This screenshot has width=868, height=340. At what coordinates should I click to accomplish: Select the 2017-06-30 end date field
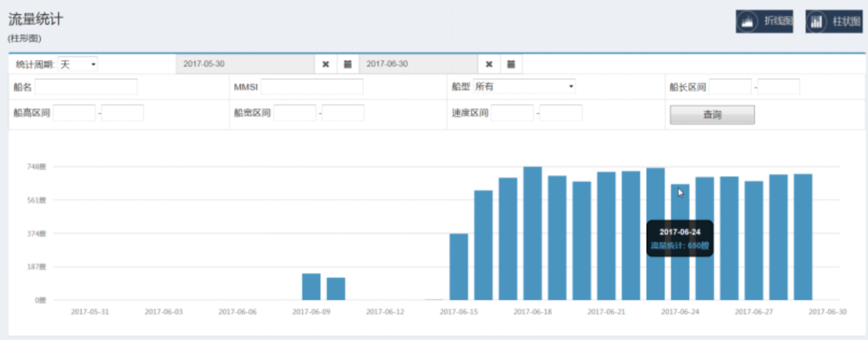pyautogui.click(x=418, y=64)
